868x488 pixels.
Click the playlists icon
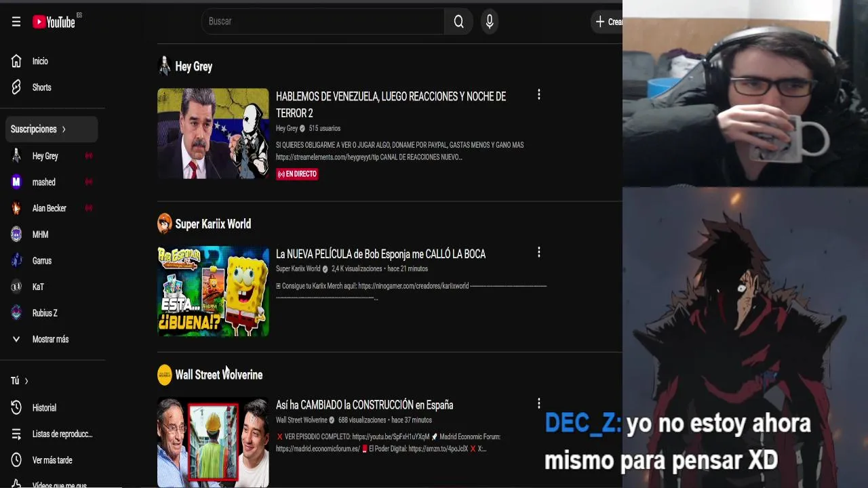click(x=16, y=434)
